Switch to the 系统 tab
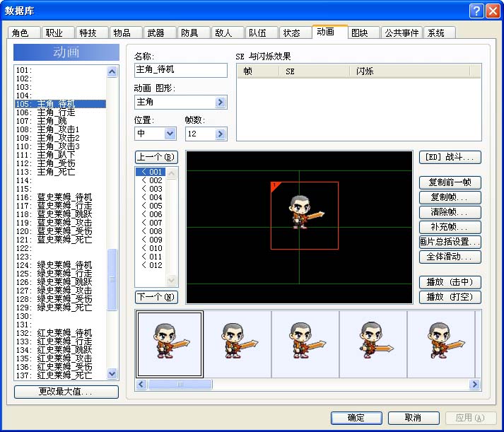This screenshot has width=504, height=432. point(440,33)
